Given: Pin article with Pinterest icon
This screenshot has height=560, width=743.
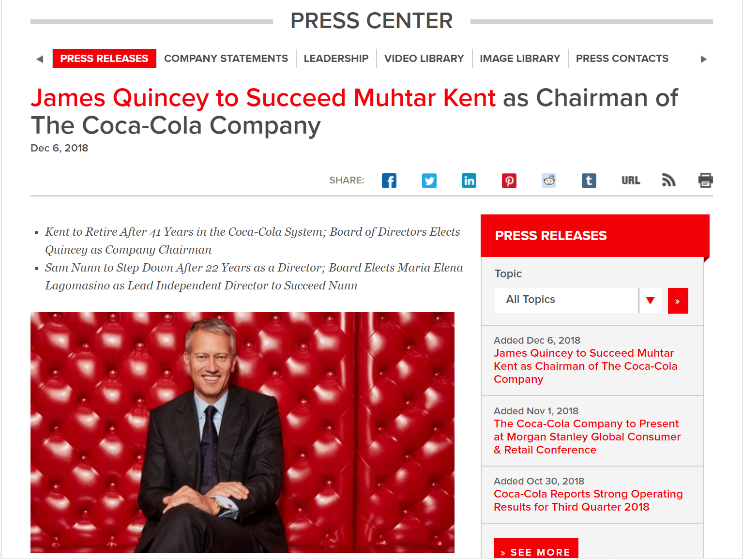Looking at the screenshot, I should (x=509, y=181).
